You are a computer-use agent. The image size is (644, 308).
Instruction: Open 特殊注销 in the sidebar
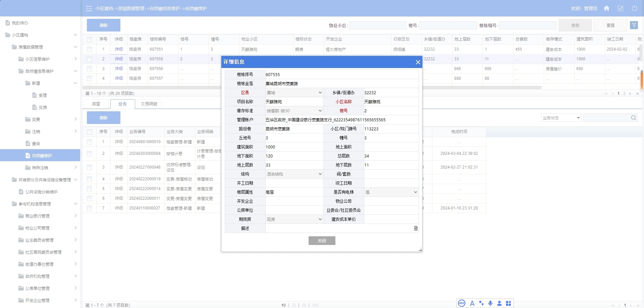pos(40,168)
